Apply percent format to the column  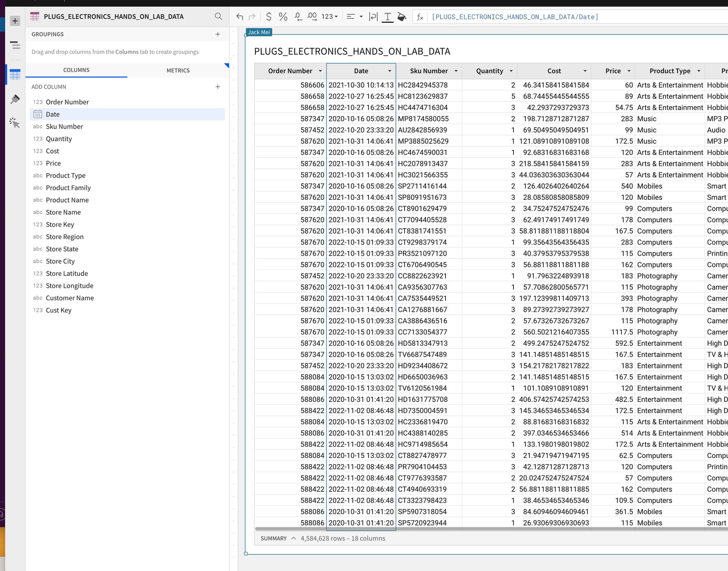click(x=283, y=17)
